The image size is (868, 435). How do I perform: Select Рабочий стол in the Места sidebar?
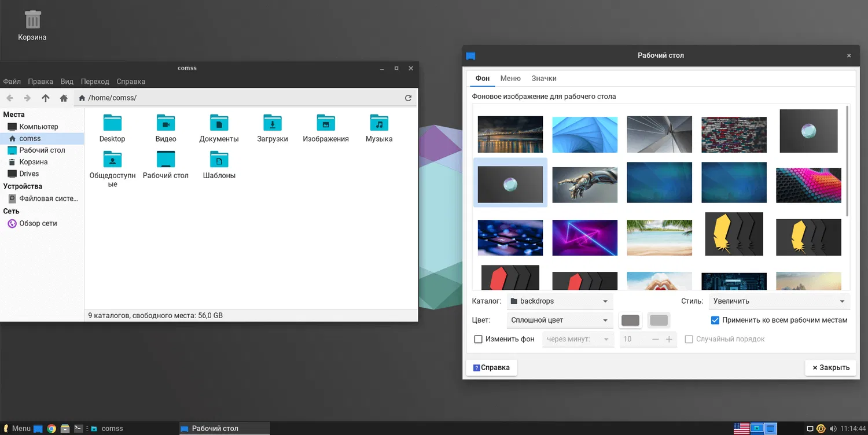click(42, 150)
